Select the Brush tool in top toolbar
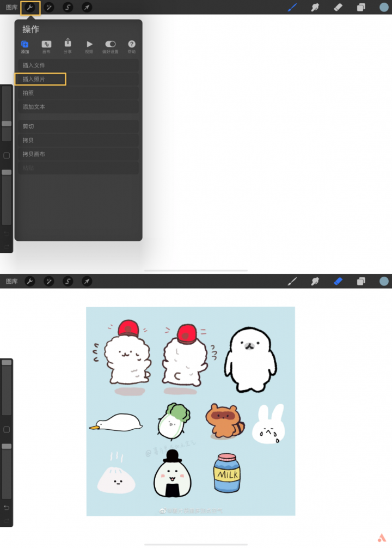This screenshot has height=548, width=392. click(x=292, y=7)
